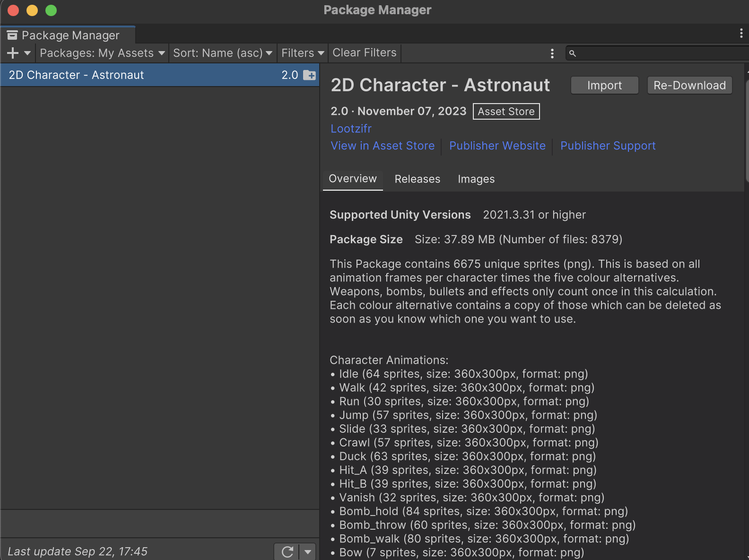This screenshot has height=560, width=749.
Task: Click the Package Size label
Action: tap(366, 240)
